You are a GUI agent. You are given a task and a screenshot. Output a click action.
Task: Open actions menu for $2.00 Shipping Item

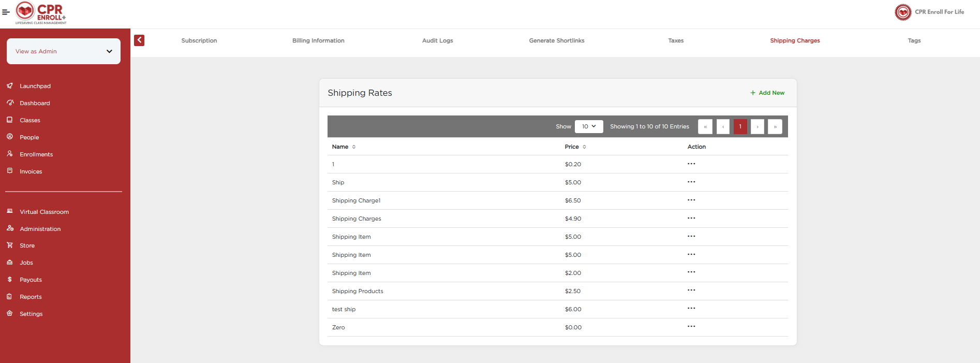(691, 272)
